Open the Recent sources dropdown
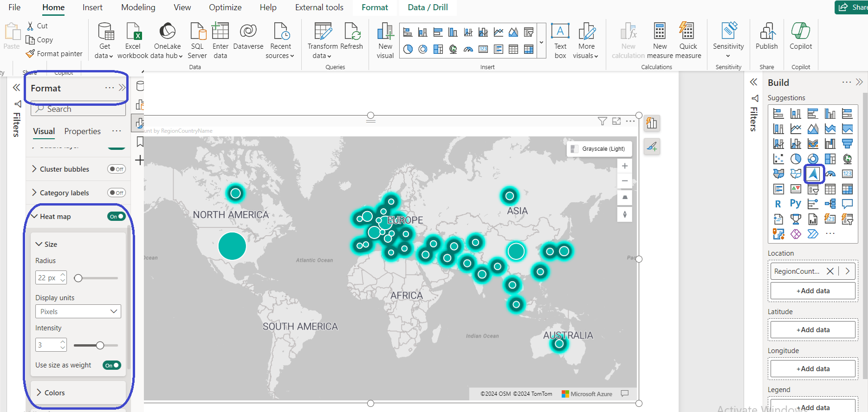 tap(280, 41)
